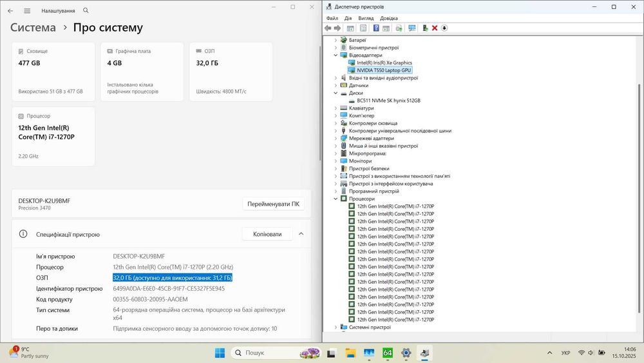Click the Update driver icon with green arrow

(425, 28)
